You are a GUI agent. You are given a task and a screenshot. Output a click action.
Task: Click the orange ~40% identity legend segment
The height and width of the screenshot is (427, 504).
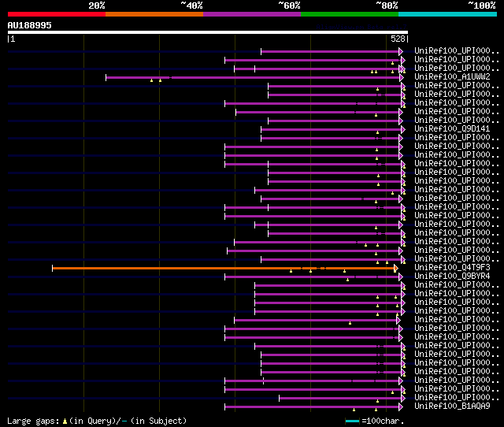(x=154, y=14)
